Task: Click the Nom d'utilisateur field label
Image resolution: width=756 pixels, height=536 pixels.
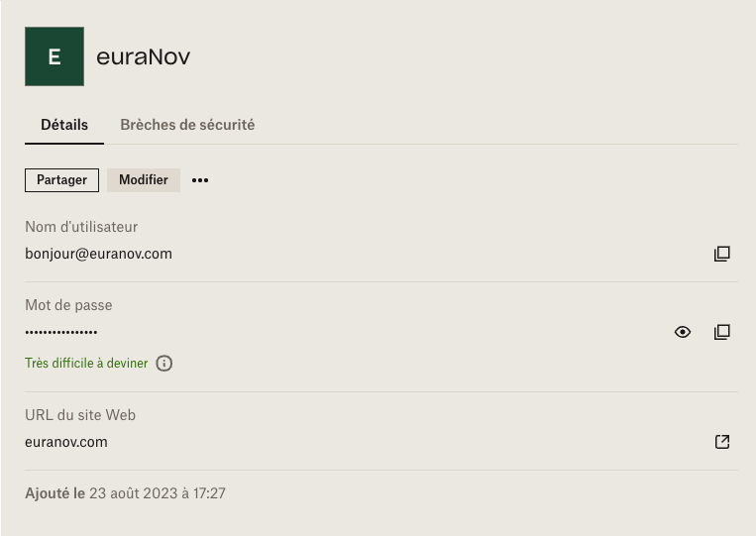Action: point(81,227)
